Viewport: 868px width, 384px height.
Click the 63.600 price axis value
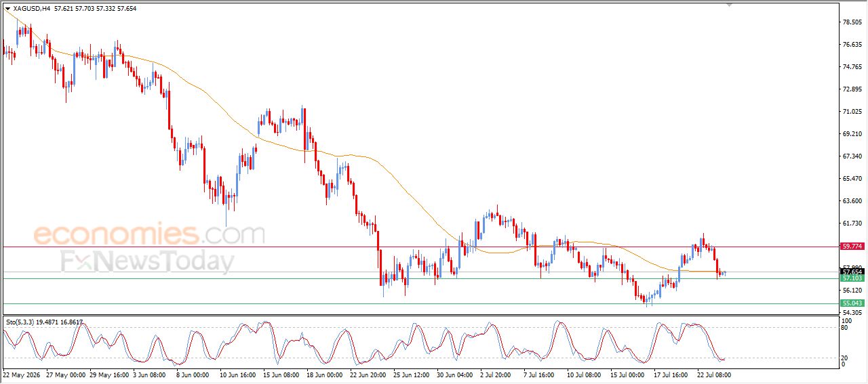852,201
